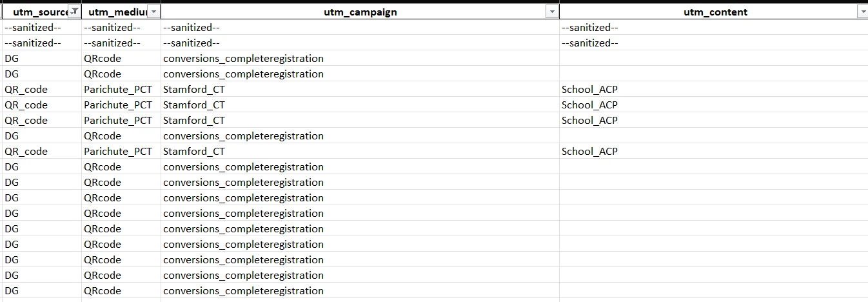868x302 pixels.
Task: Select the first --sanitized-- cell in utm_content
Action: (x=714, y=27)
